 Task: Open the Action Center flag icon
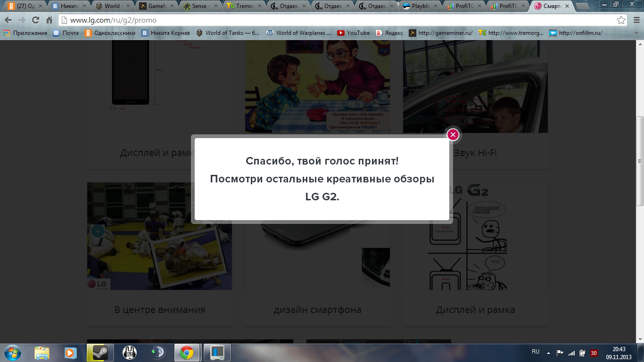tap(560, 353)
